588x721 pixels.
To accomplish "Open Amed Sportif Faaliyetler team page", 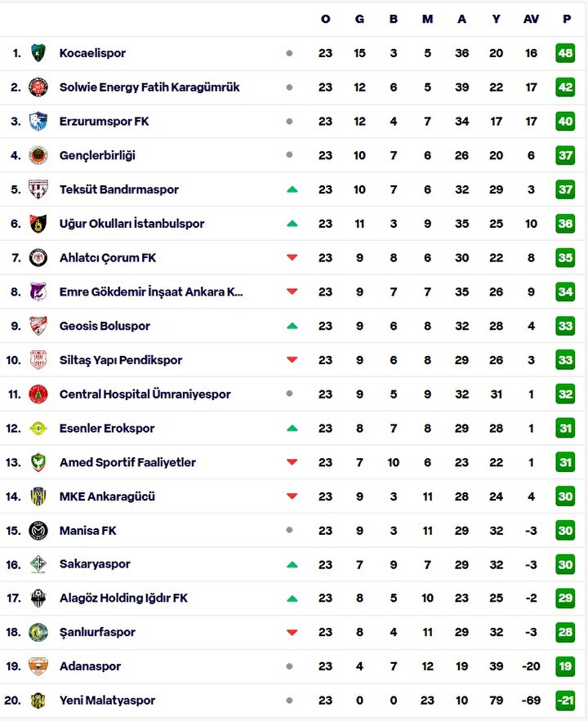I will (x=127, y=462).
